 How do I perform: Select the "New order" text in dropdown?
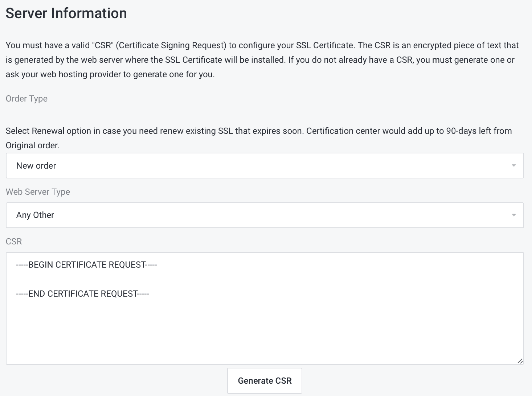coord(36,166)
